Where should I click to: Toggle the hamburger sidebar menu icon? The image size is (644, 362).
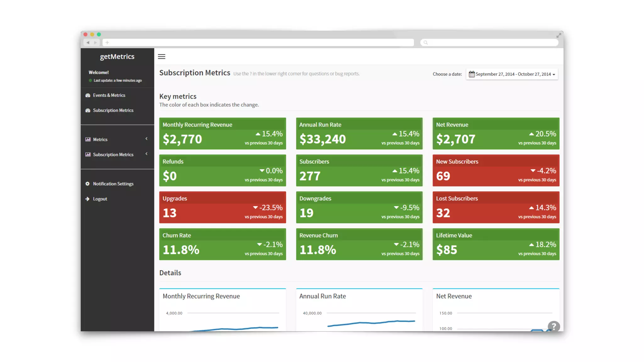click(x=161, y=57)
